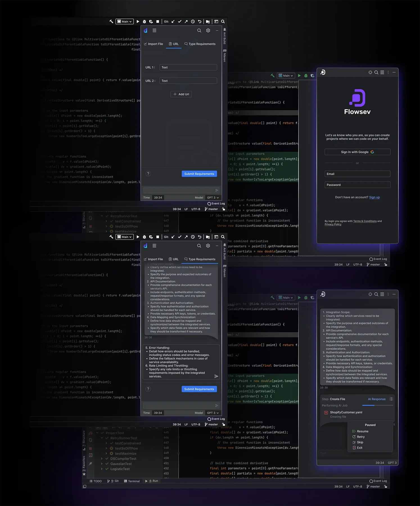Click Sign In with Google
The width and height of the screenshot is (420, 506).
tap(357, 152)
